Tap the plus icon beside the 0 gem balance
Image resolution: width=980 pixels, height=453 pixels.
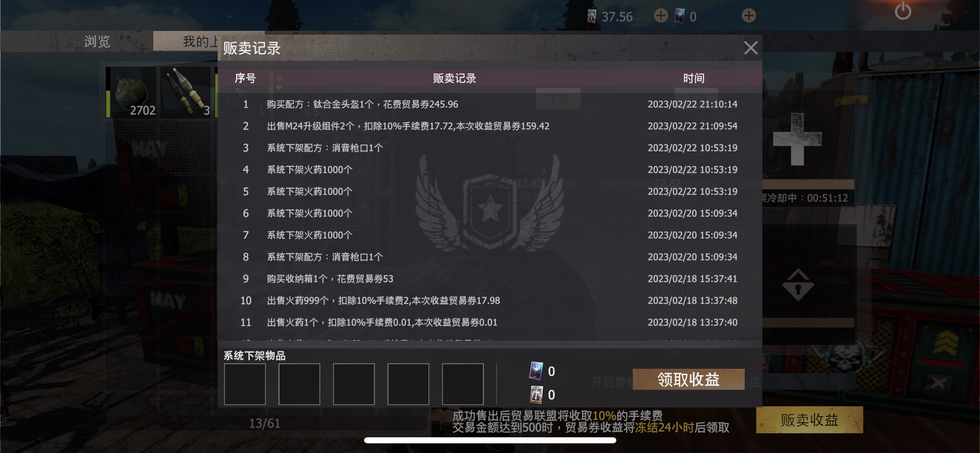(x=749, y=16)
